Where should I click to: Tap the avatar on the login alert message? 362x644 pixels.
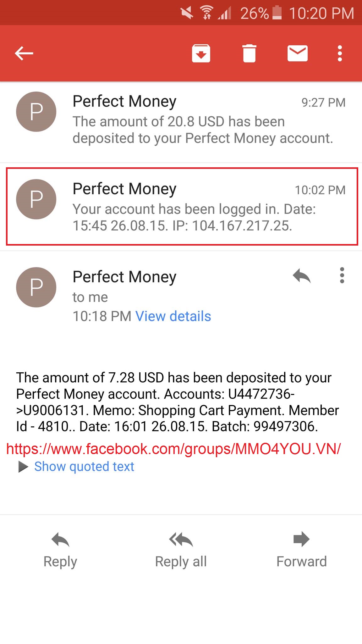point(36,199)
